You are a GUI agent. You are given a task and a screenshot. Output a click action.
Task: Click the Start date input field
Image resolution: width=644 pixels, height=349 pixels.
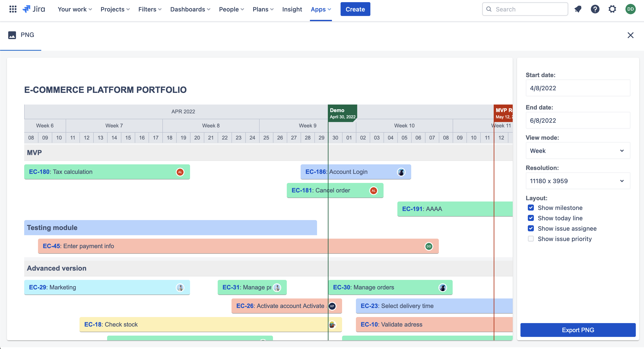point(578,88)
